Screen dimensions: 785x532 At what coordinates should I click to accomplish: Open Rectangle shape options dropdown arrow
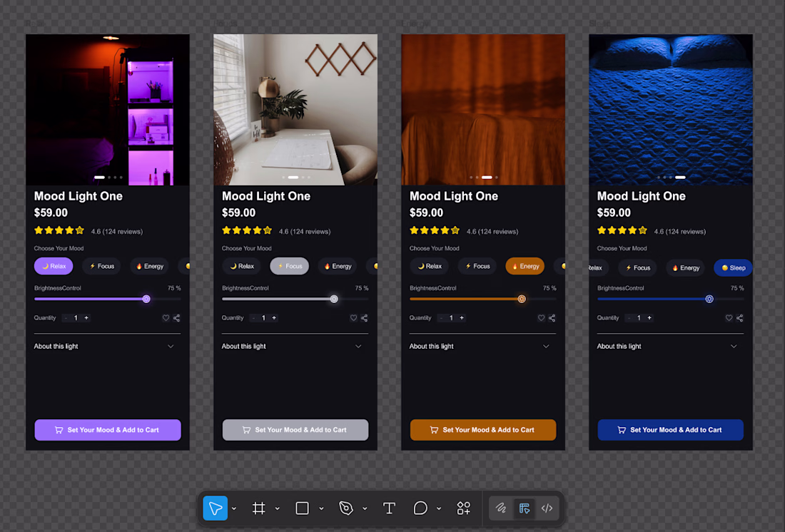[x=321, y=508]
